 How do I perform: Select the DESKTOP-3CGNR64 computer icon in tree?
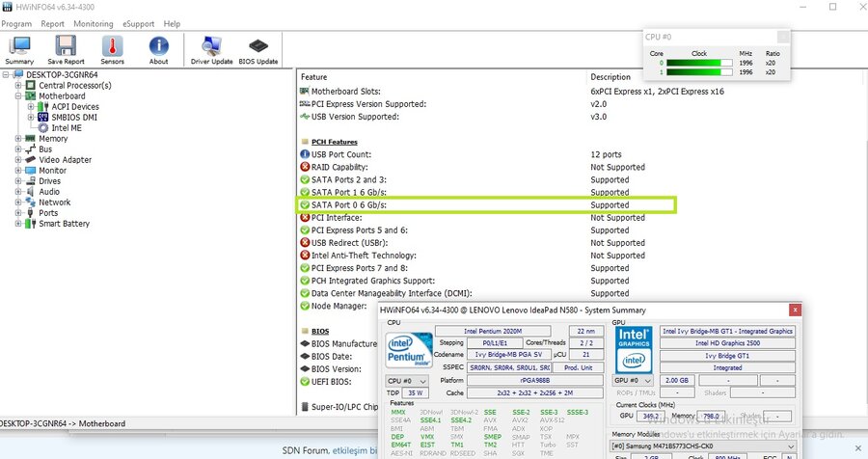17,75
